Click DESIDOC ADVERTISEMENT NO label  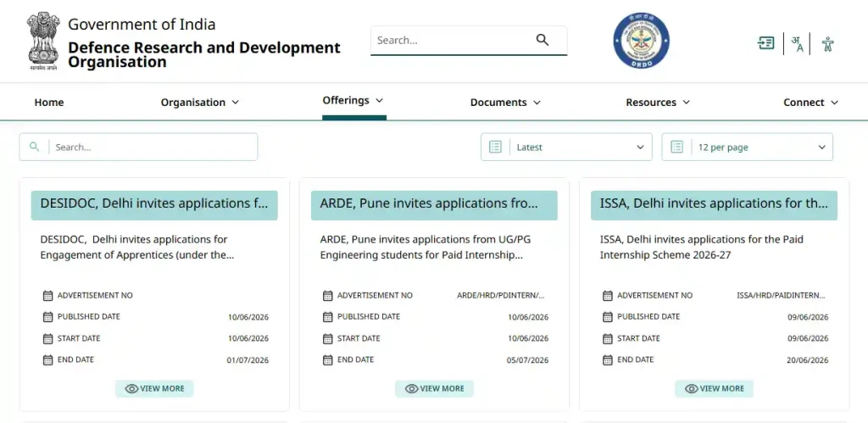95,296
